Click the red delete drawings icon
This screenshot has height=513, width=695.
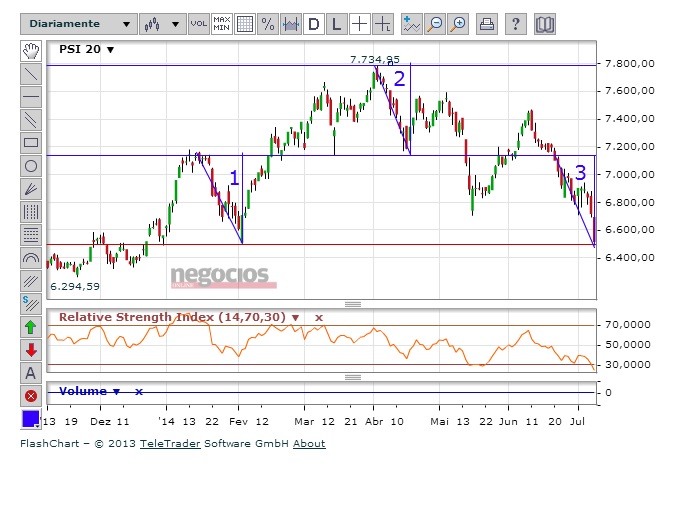coord(31,396)
